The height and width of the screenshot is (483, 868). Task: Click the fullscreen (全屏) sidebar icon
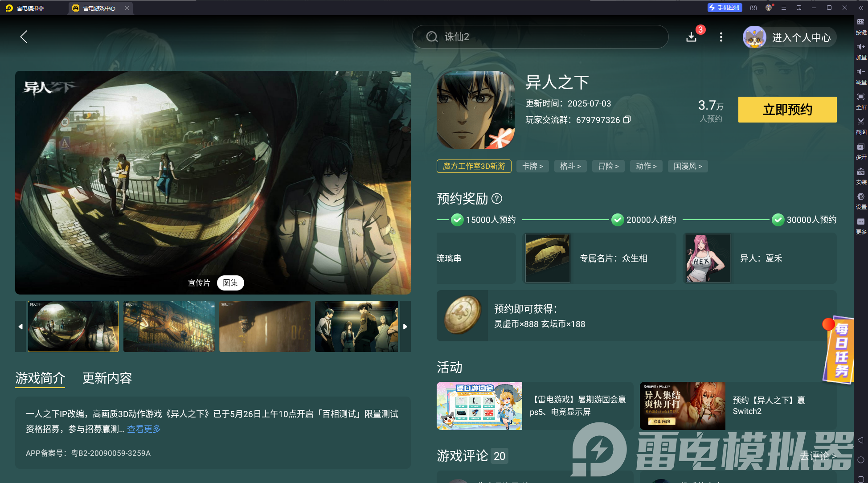pos(860,97)
